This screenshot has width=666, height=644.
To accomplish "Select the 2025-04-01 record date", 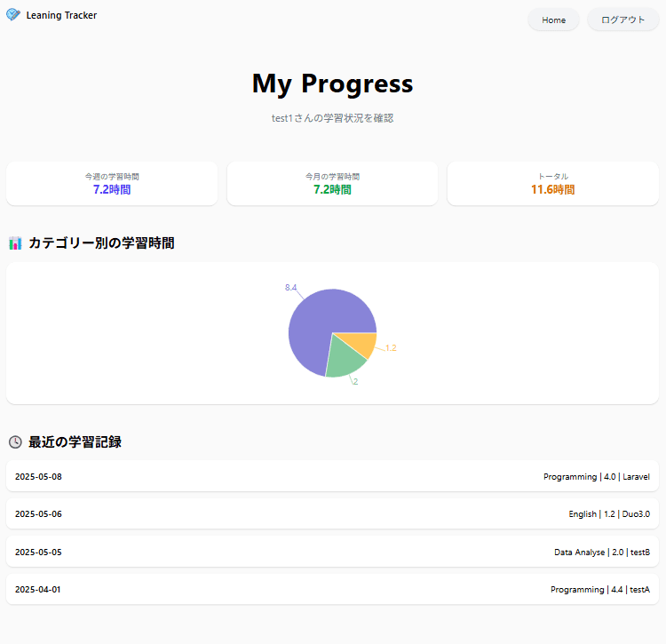I will [38, 590].
